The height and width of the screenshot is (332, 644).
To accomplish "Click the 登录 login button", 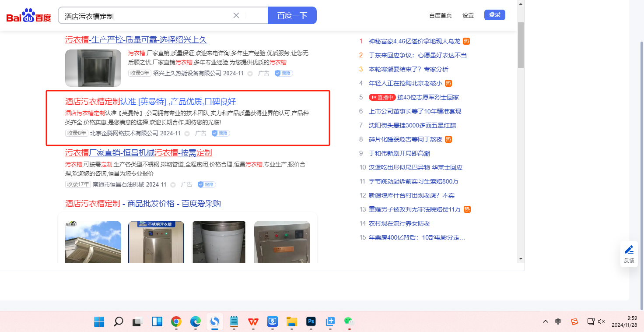I will coord(494,15).
